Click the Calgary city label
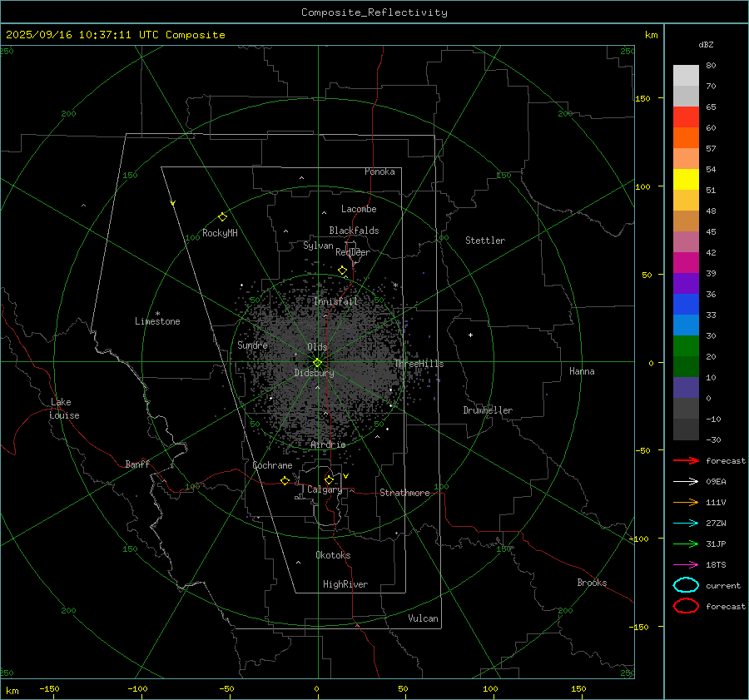 point(325,490)
